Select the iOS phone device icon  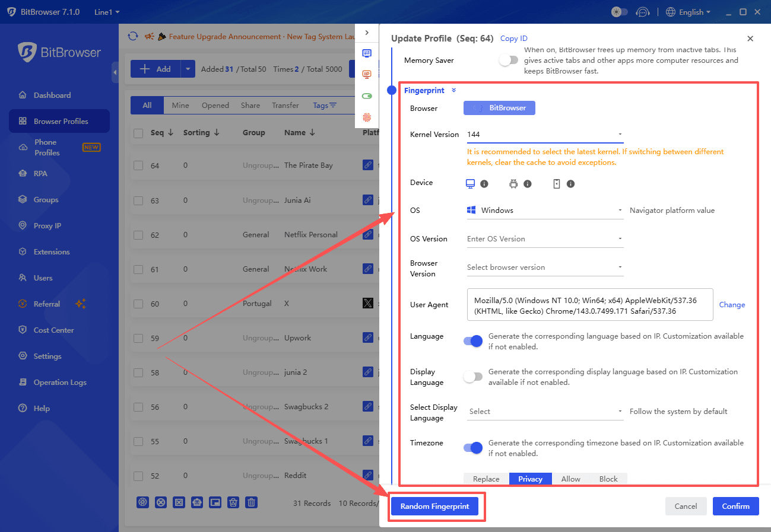click(557, 184)
